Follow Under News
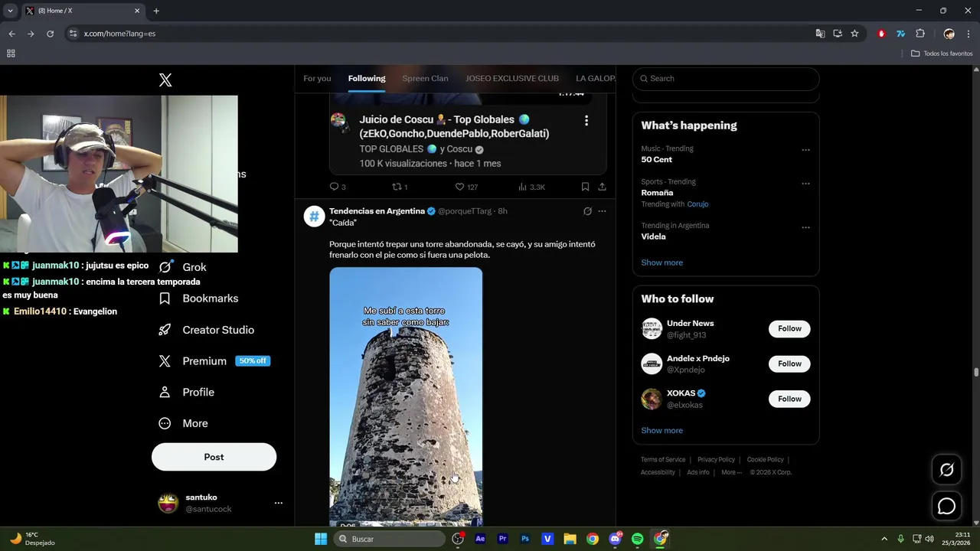 (789, 328)
